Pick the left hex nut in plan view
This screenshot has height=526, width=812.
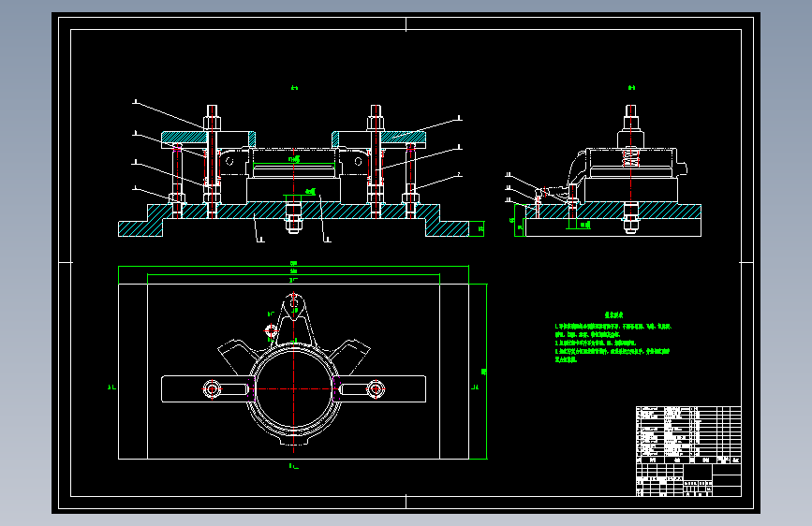point(212,388)
